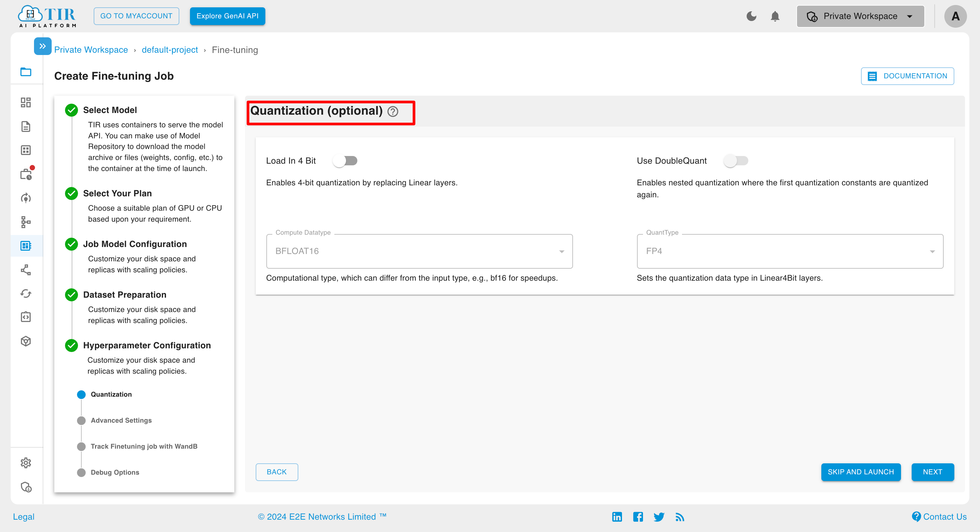This screenshot has width=980, height=532.
Task: Click the 2024 E2E Networks Limited link
Action: pyautogui.click(x=322, y=516)
